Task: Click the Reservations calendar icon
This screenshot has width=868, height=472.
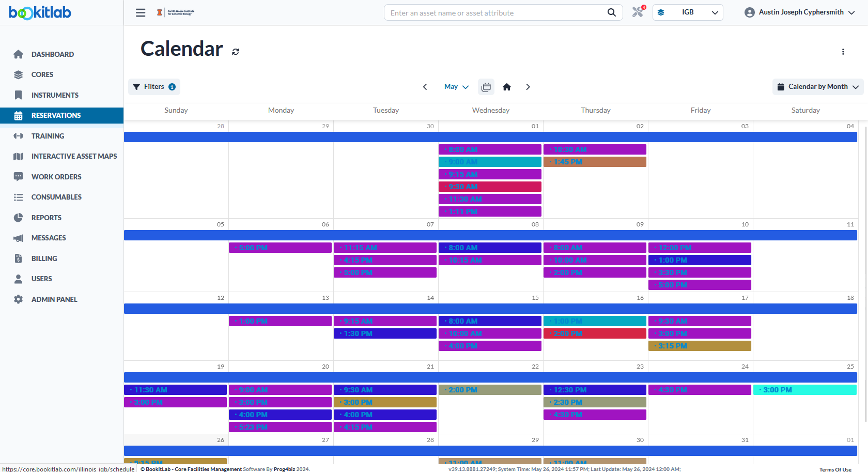Action: [x=19, y=115]
